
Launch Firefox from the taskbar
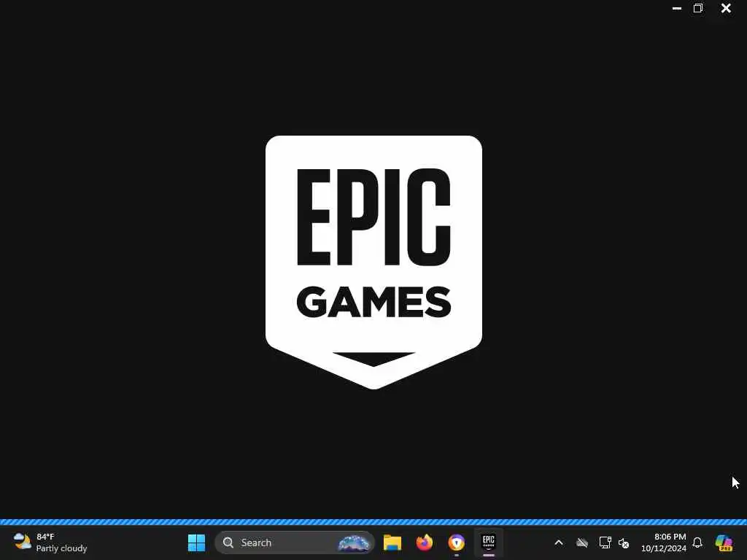tap(424, 542)
